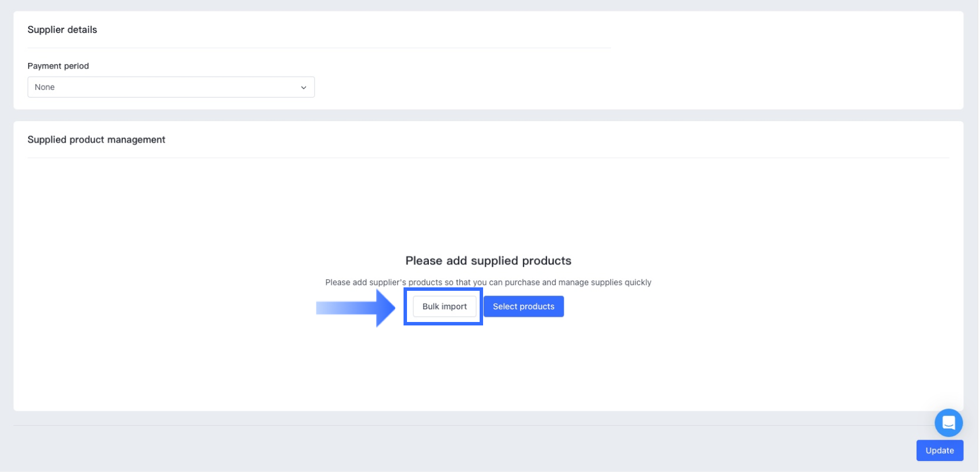Image resolution: width=980 pixels, height=472 pixels.
Task: Click the Supplied product management heading
Action: pos(96,140)
